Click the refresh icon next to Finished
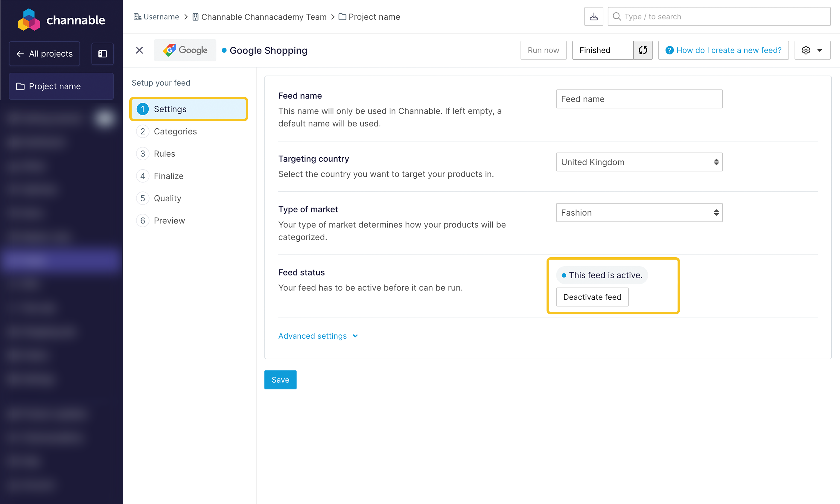This screenshot has width=840, height=504. pos(643,50)
